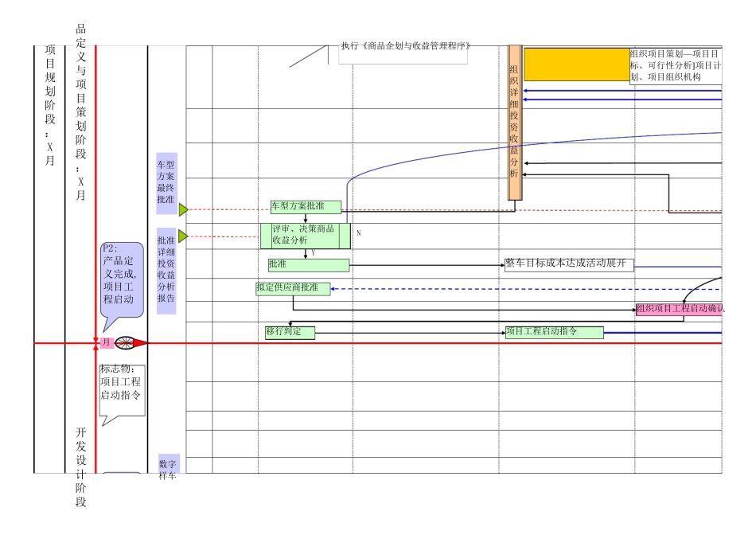
Task: Click the pink 组织项目工程启动确认 box
Action: [679, 309]
